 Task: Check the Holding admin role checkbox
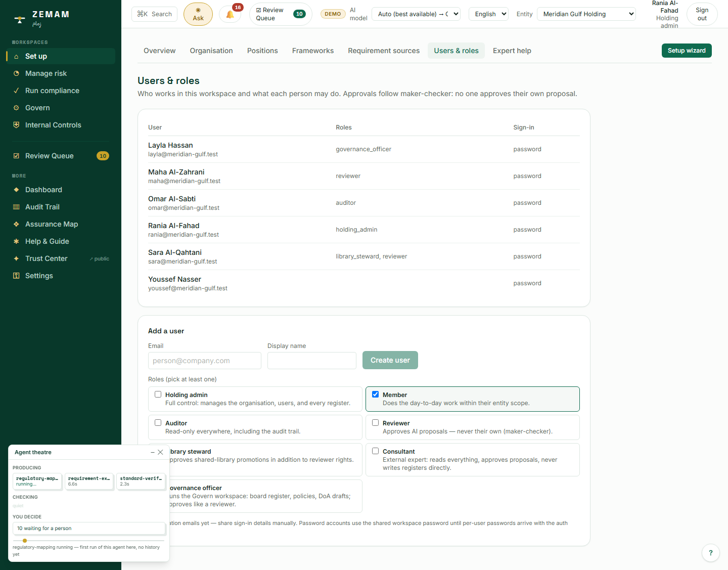[x=158, y=394]
